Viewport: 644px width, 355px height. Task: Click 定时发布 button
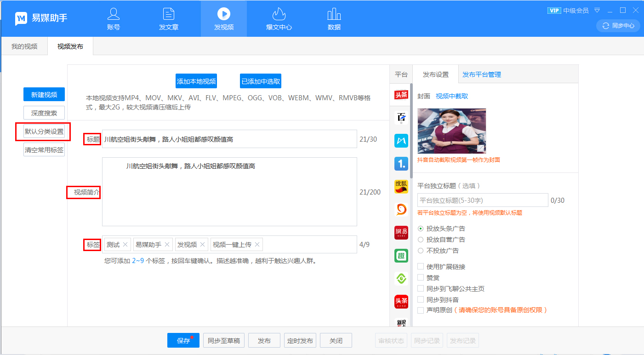pyautogui.click(x=300, y=341)
